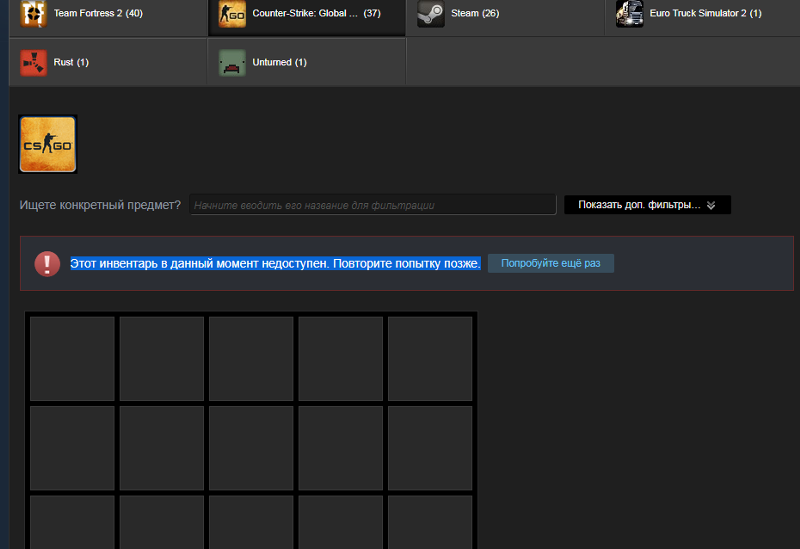Click the Euro Truck Simulator 2 icon
Screen dimensions: 800x549
(x=630, y=14)
